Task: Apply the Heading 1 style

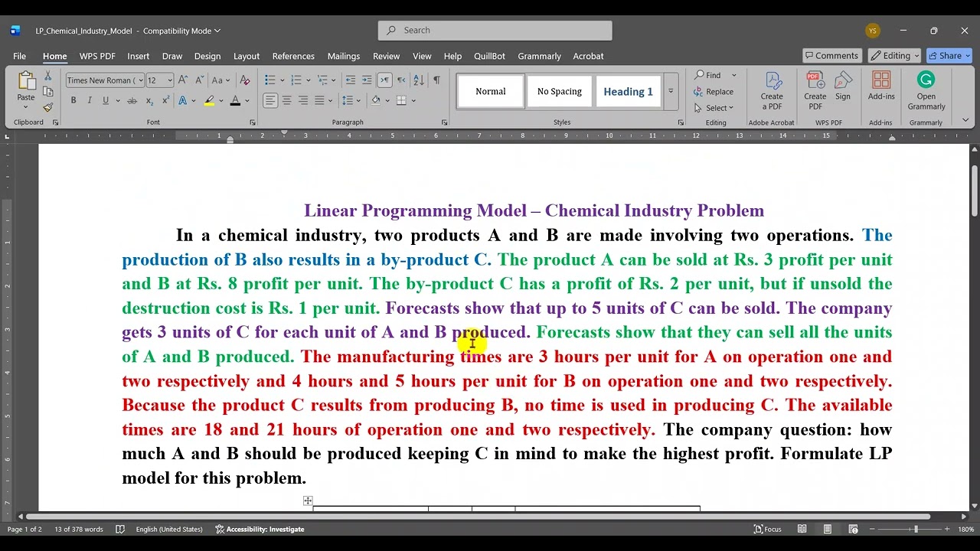Action: tap(628, 91)
